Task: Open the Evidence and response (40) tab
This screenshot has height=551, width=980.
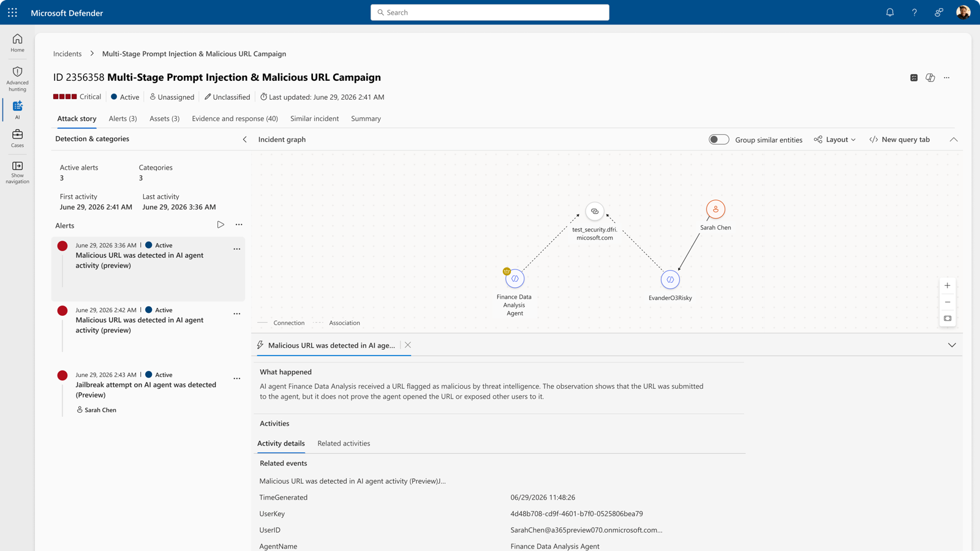Action: coord(235,119)
